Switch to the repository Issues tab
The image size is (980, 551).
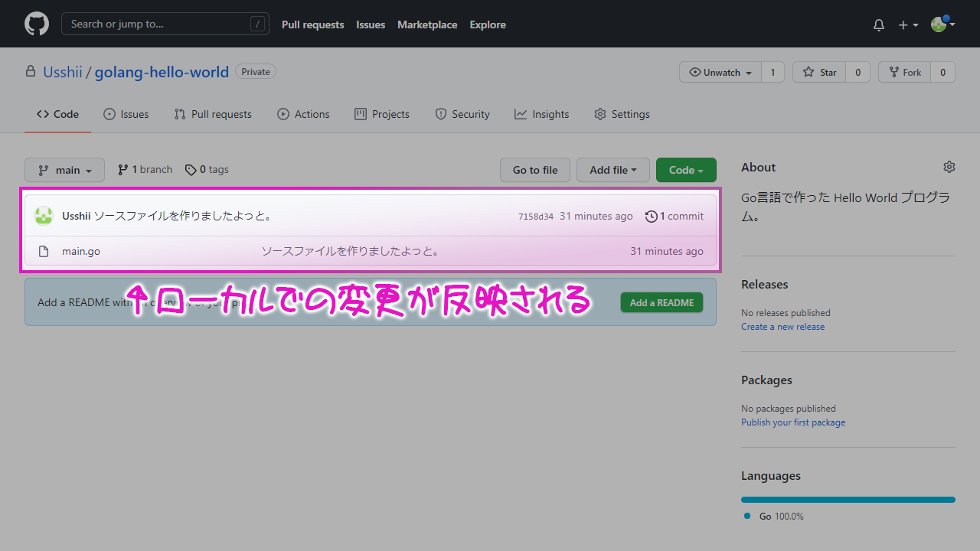126,114
